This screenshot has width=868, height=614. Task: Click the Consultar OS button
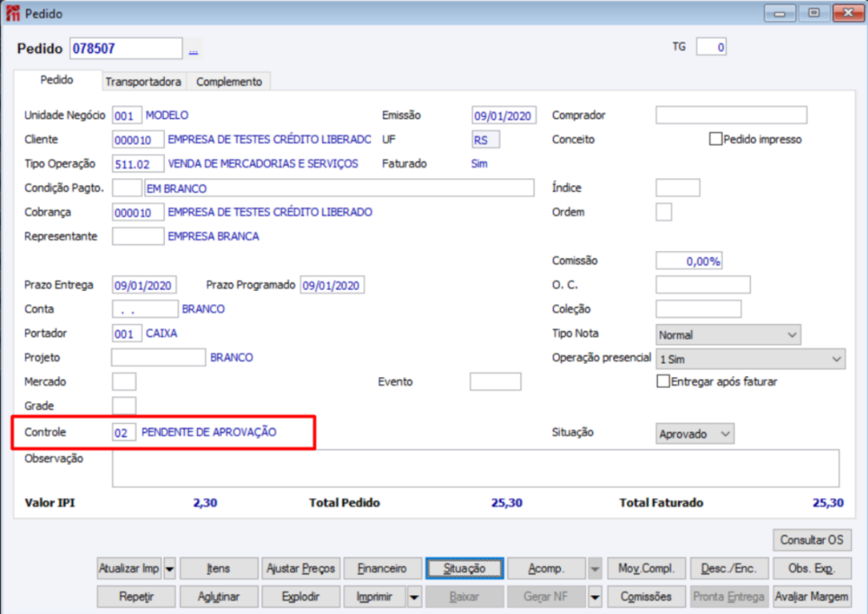point(811,540)
